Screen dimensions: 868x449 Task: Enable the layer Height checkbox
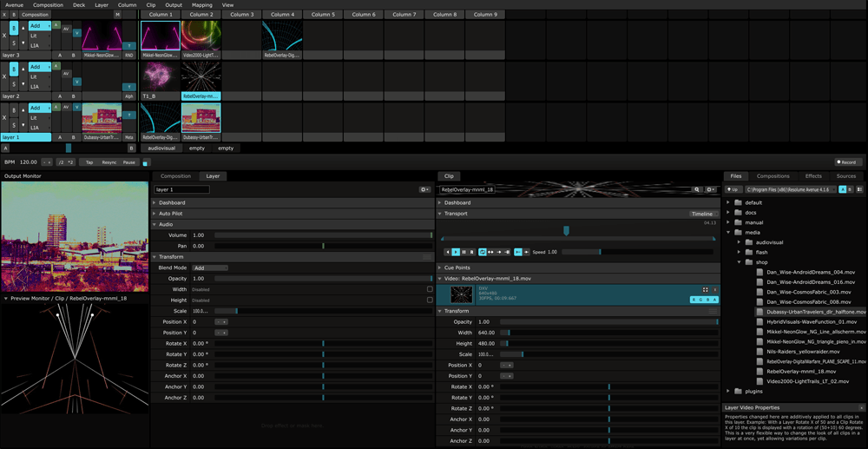[430, 300]
